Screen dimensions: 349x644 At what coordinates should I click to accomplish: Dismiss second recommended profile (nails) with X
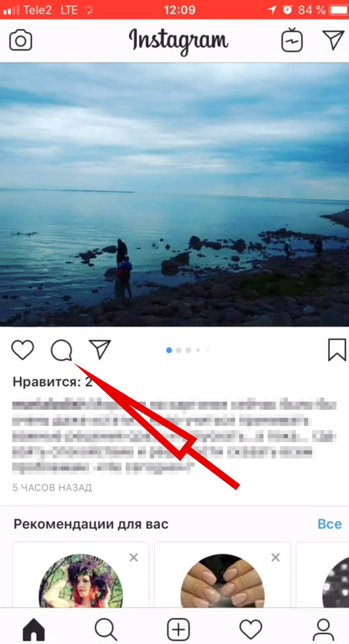coord(276,557)
